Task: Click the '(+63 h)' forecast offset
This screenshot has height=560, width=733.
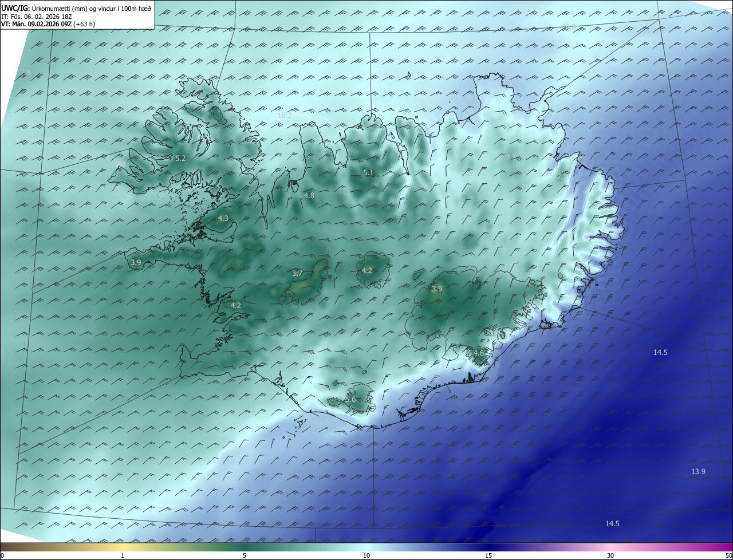Action: click(x=84, y=24)
